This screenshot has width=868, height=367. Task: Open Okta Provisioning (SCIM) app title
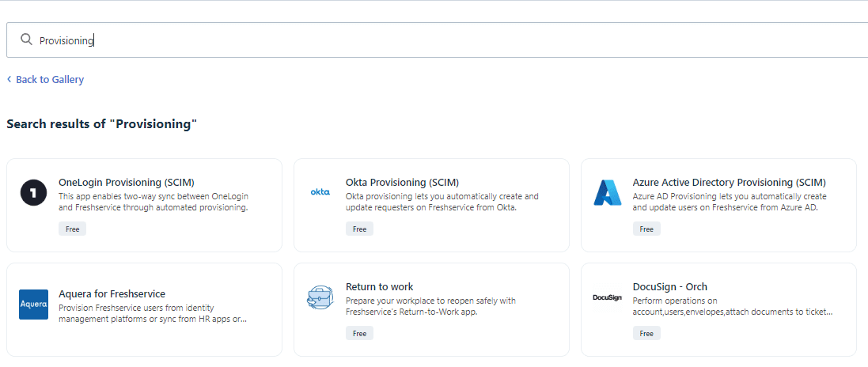click(x=403, y=182)
